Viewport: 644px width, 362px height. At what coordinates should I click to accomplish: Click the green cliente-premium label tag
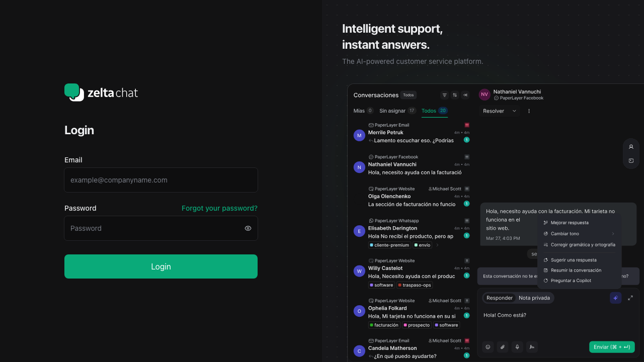point(389,245)
